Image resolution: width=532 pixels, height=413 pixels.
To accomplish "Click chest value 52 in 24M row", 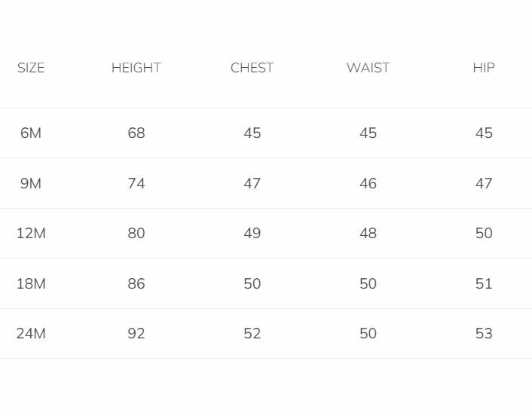I will click(252, 334).
